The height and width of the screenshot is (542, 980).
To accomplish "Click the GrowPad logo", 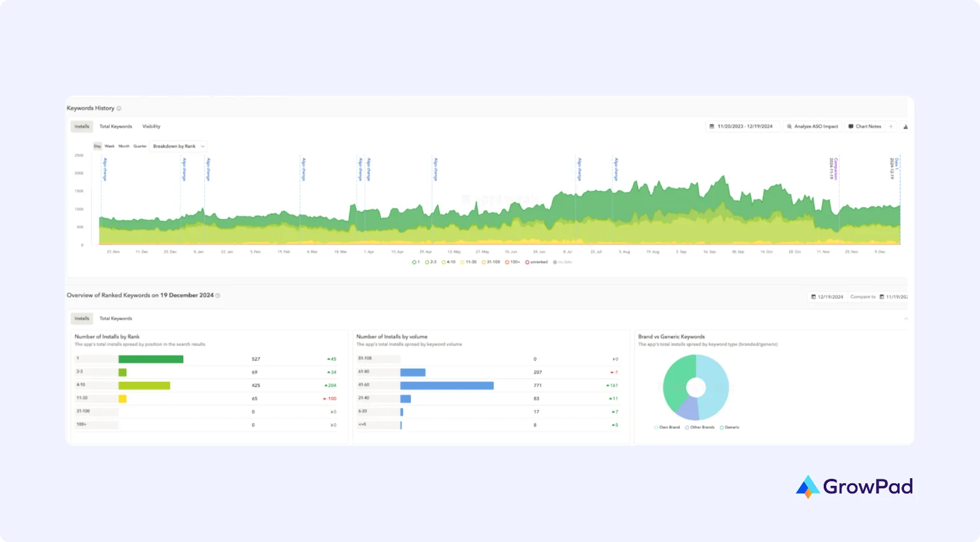I will [x=854, y=486].
